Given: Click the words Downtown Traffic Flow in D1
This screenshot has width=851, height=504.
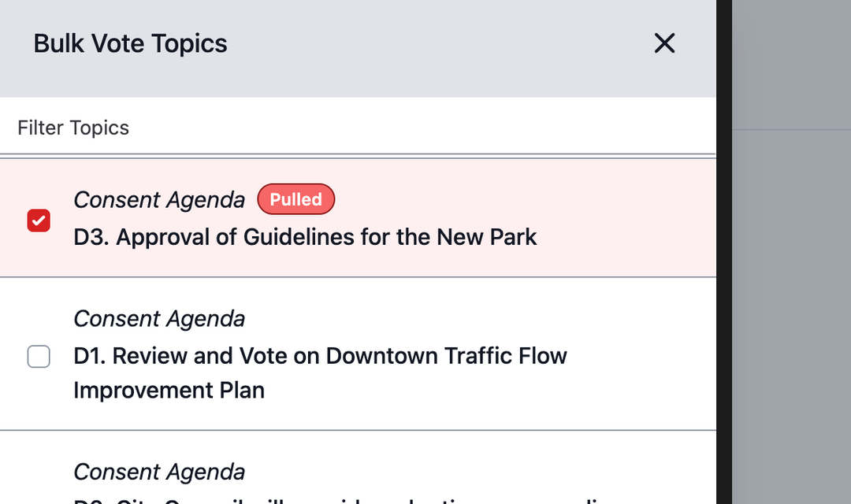Looking at the screenshot, I should click(446, 356).
